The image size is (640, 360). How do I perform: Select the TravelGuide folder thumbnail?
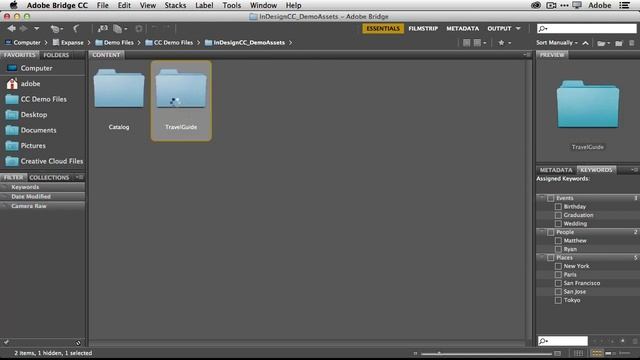[181, 89]
